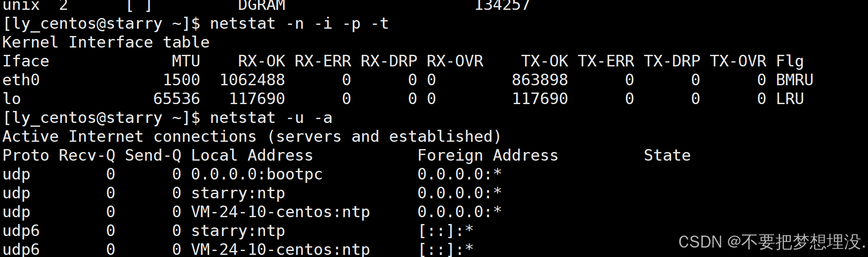Select the 0.0.0.0:bootpc local address

(256, 174)
